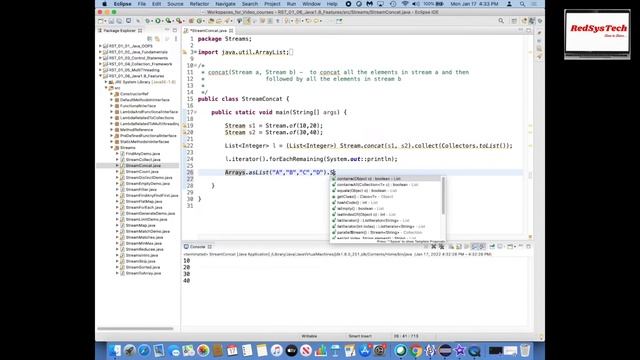Screen dimensions: 640x360
Task: Collapse the src folder node
Action: pyautogui.click(x=106, y=88)
